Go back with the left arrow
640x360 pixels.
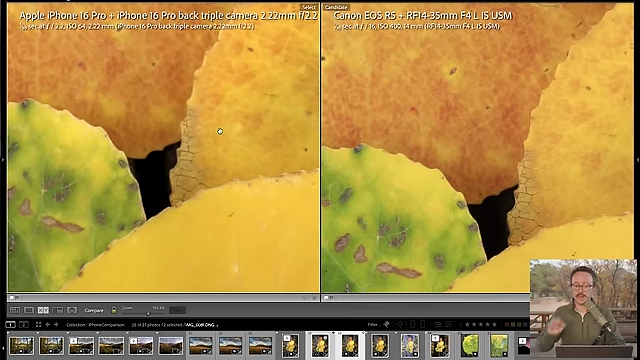(48, 324)
